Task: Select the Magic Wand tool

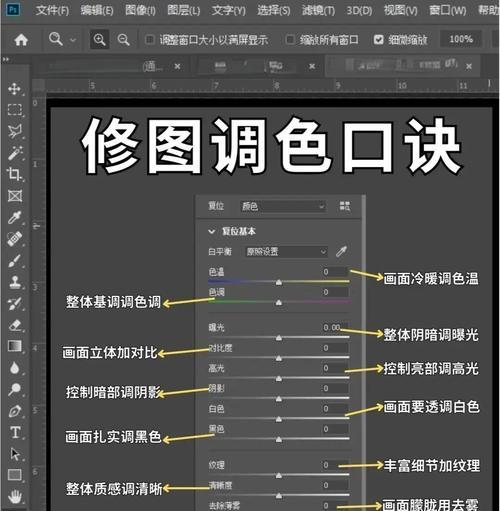Action: pyautogui.click(x=15, y=153)
